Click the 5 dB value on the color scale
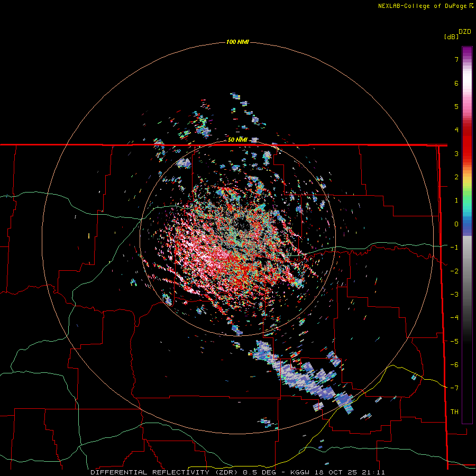Screen dimensions: 476x476 click(456, 106)
